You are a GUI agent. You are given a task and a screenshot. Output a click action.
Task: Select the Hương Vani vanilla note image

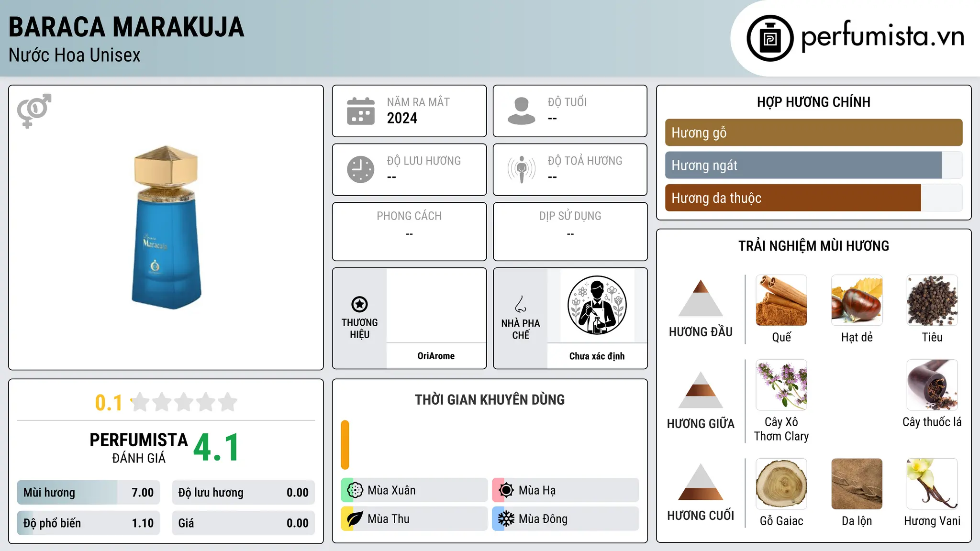932,484
